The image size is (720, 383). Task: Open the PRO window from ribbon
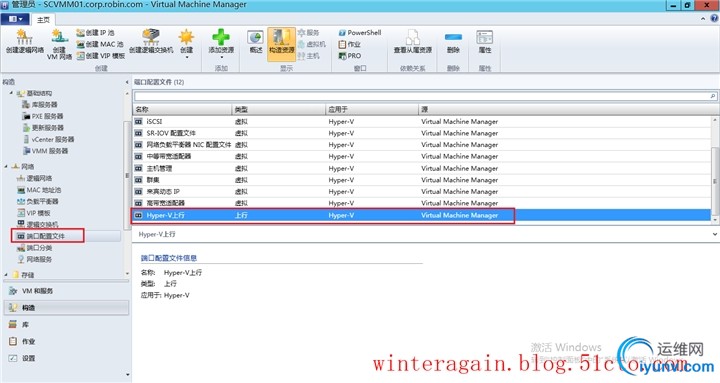click(349, 56)
